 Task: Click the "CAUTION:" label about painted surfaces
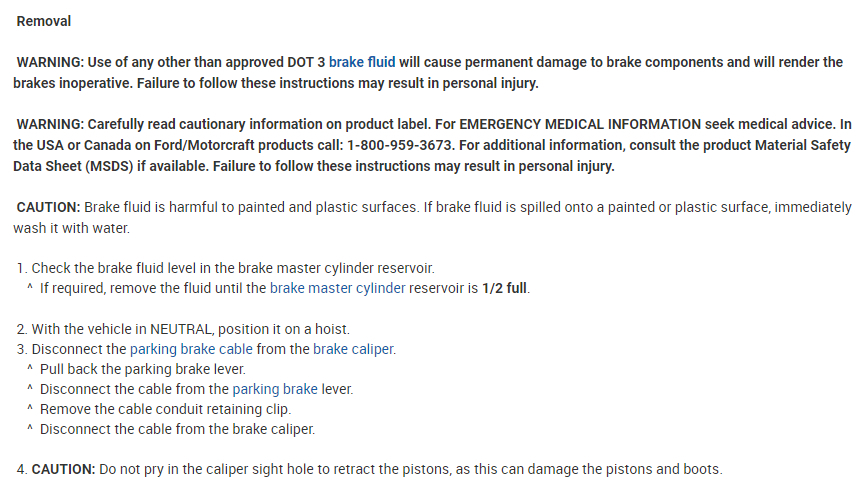click(48, 207)
